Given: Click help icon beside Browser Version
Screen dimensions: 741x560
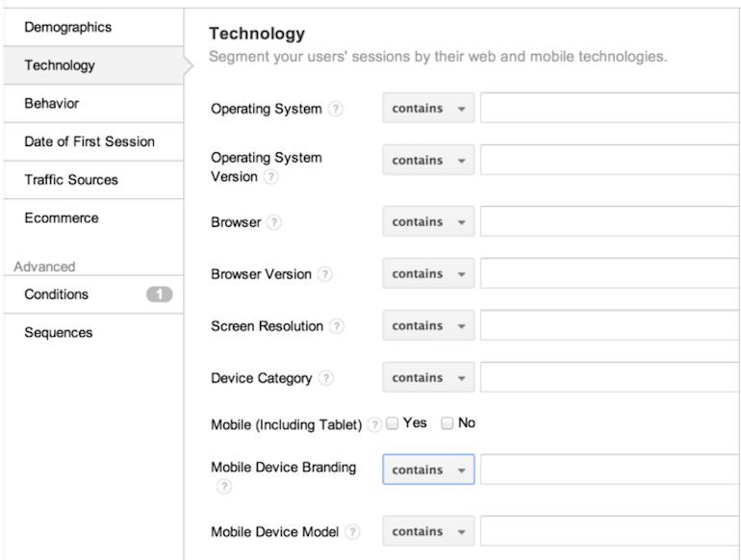Looking at the screenshot, I should tap(325, 274).
